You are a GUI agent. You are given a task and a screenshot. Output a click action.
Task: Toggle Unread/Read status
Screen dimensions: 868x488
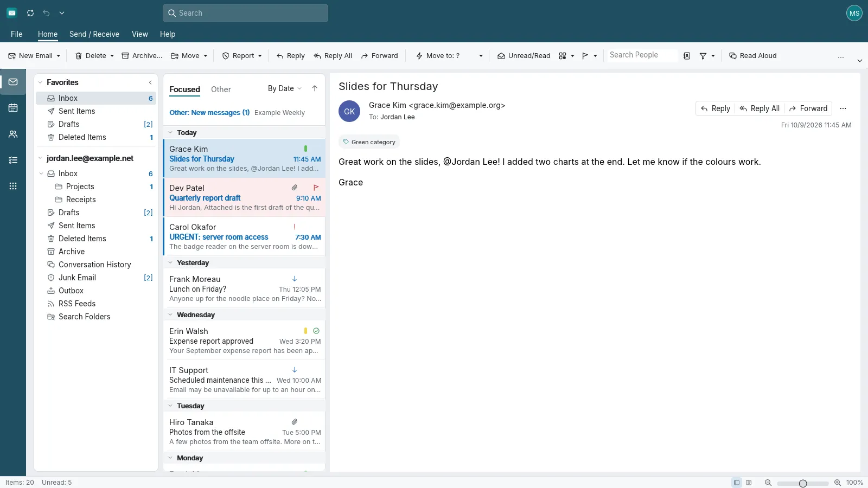click(x=524, y=56)
